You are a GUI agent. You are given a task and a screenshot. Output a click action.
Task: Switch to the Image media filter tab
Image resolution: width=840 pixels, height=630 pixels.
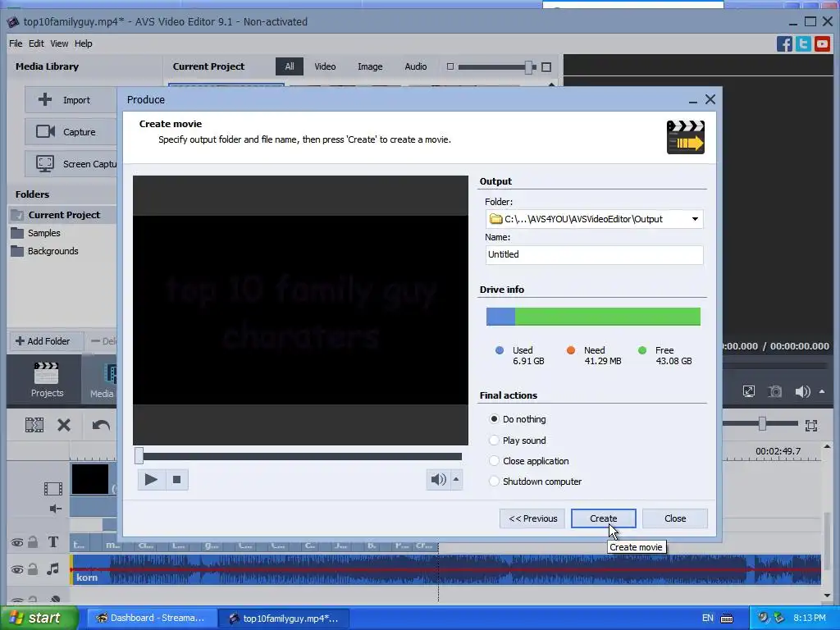click(x=370, y=66)
